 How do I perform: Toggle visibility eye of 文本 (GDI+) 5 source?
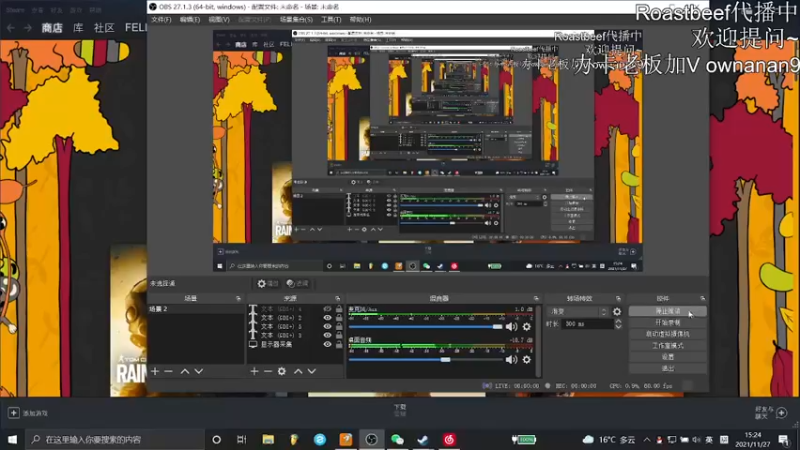pos(327,327)
